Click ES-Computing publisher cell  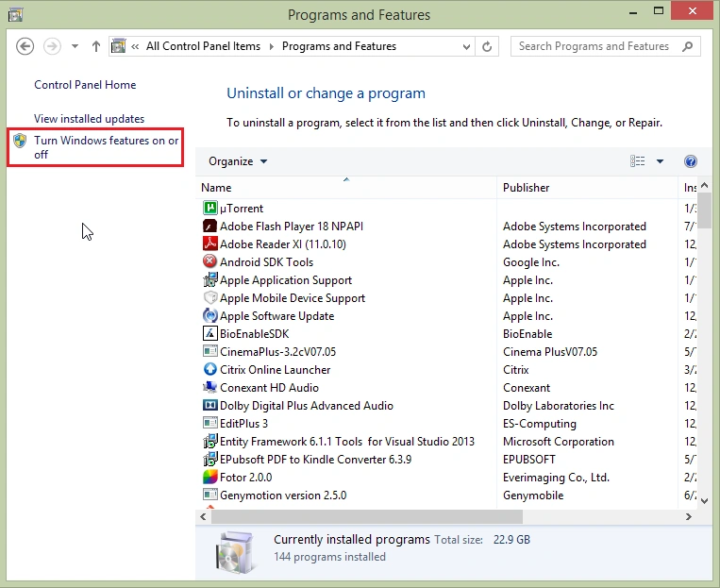[540, 423]
